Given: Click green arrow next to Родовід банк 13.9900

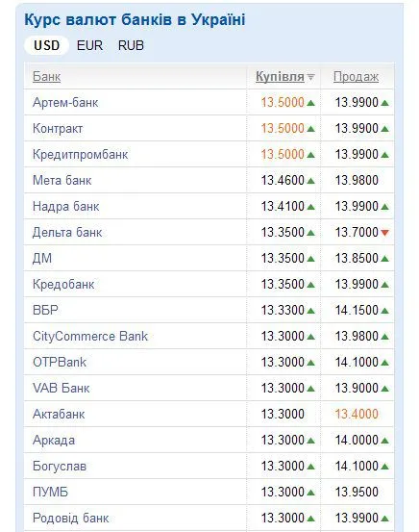Looking at the screenshot, I should pyautogui.click(x=384, y=519).
